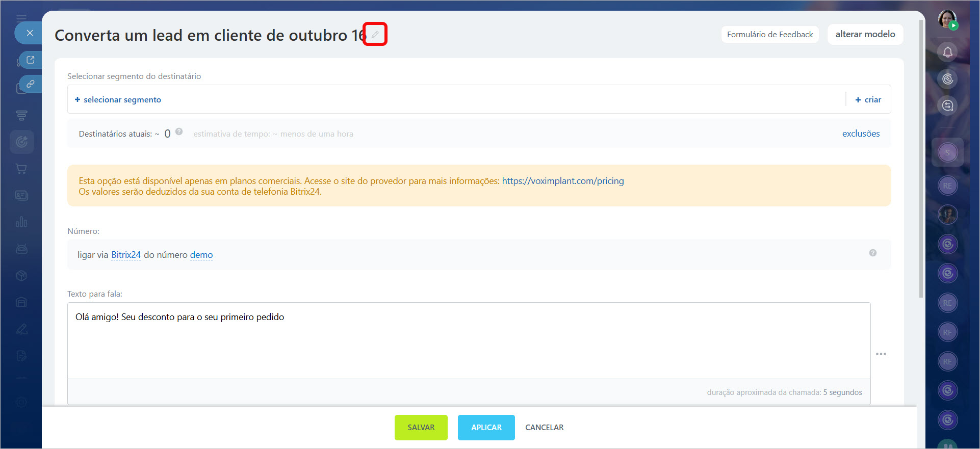Open the Bitrix24 provider dropdown link
This screenshot has height=449, width=980.
click(126, 255)
